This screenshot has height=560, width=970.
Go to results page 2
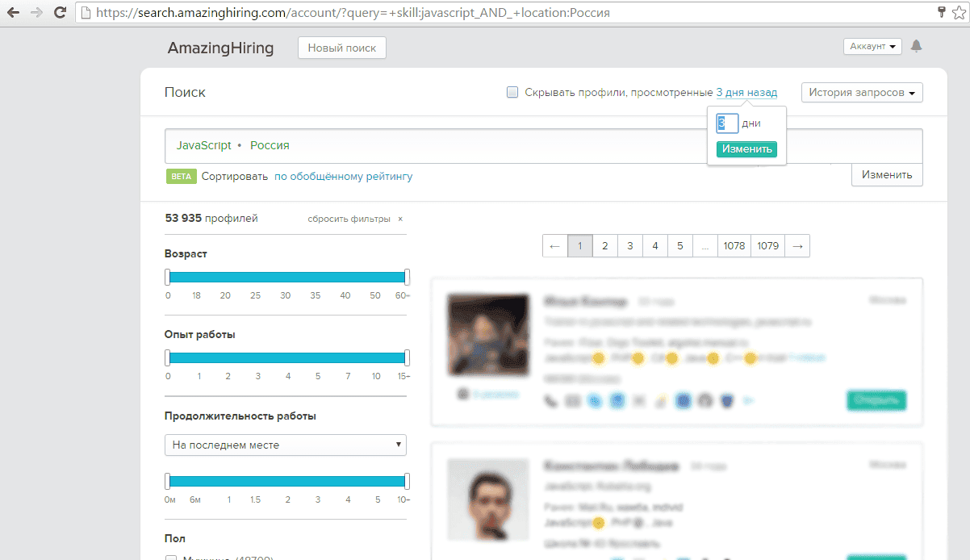tap(605, 246)
